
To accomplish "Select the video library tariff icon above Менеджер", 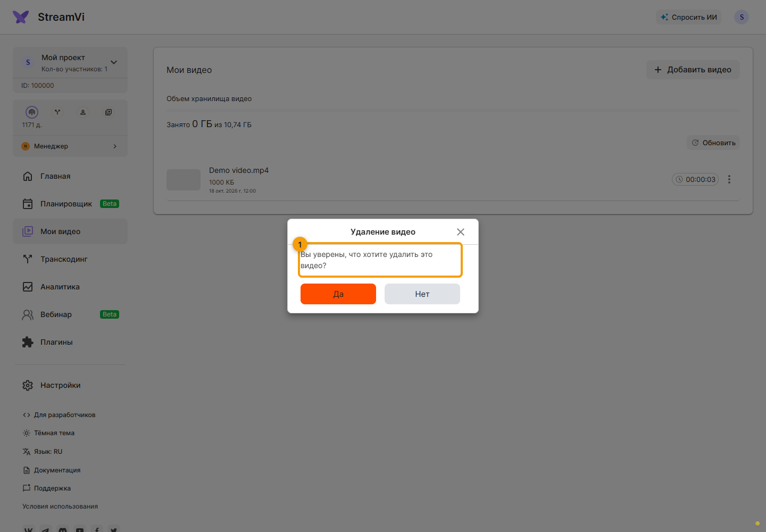I will 109,112.
